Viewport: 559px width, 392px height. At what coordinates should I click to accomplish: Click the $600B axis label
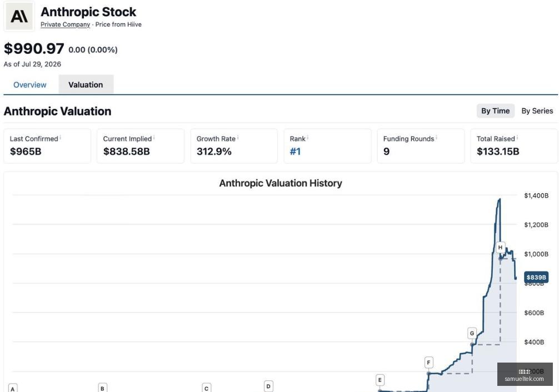pyautogui.click(x=534, y=313)
